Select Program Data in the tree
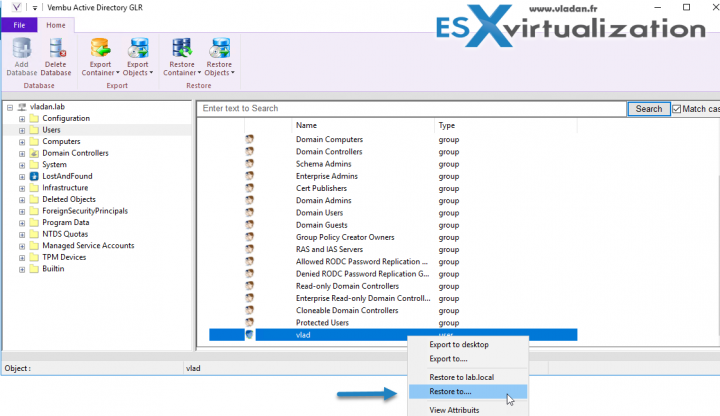 pyautogui.click(x=66, y=222)
